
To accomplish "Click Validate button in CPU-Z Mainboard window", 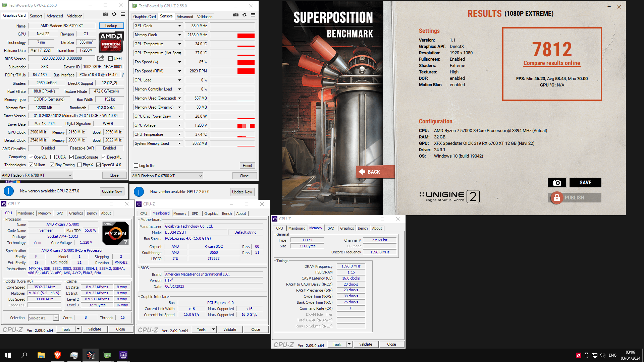I will click(x=230, y=329).
